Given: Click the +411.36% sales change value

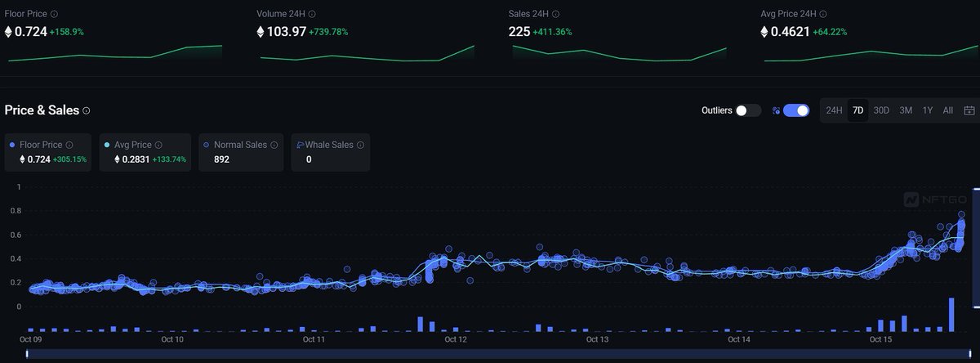Looking at the screenshot, I should (552, 32).
